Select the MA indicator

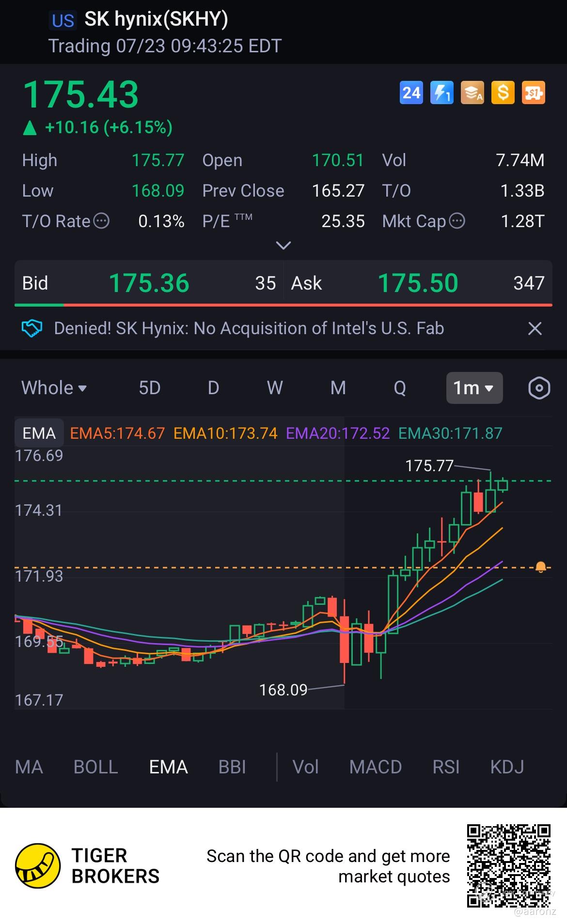(x=29, y=767)
